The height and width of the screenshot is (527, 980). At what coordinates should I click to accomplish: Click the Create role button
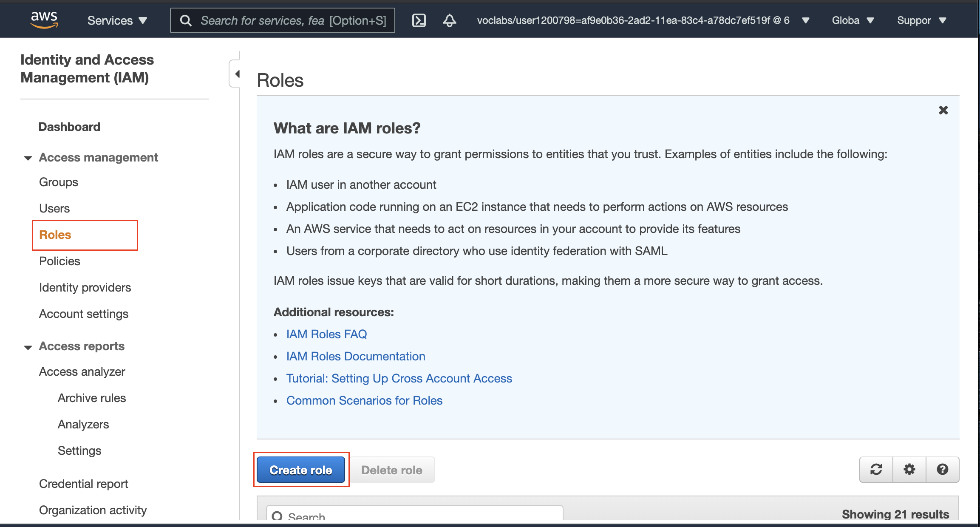coord(300,470)
